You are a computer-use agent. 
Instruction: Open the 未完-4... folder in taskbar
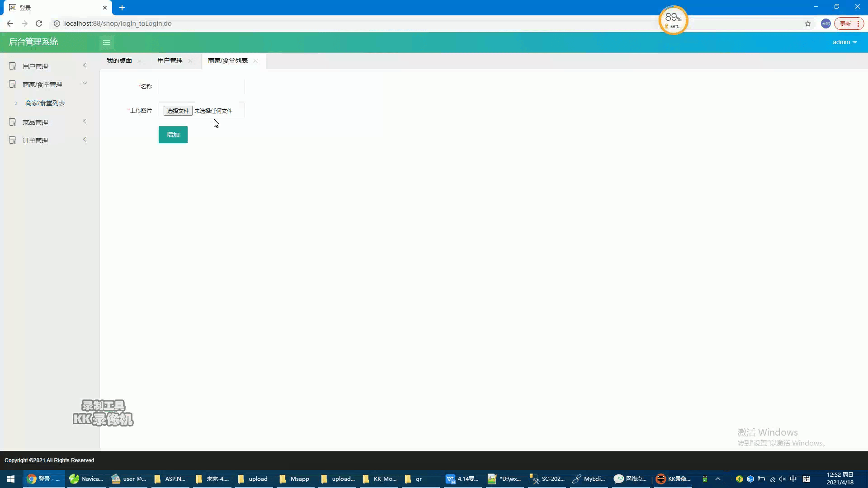[212, 479]
